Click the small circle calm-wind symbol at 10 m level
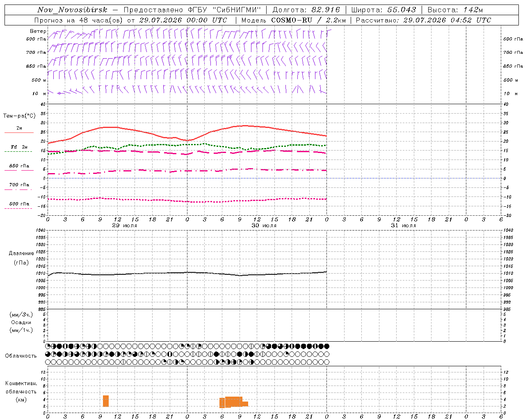525x420 pixels. click(59, 93)
